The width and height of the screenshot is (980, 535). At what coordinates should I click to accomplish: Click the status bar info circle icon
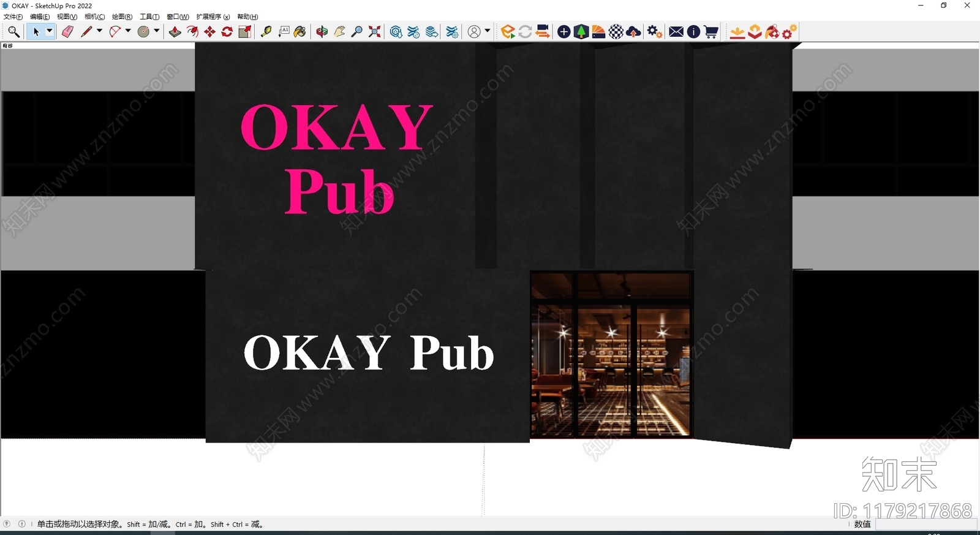[22, 524]
